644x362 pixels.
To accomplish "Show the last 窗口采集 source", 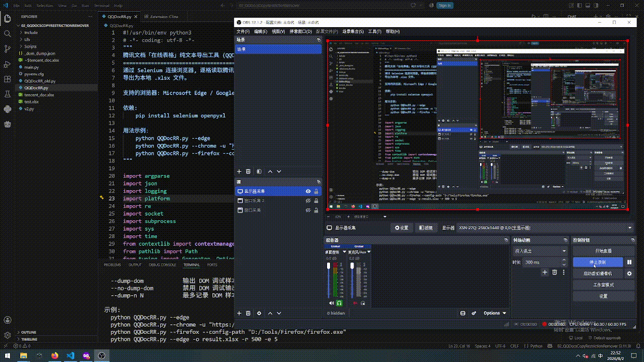I will 308,210.
